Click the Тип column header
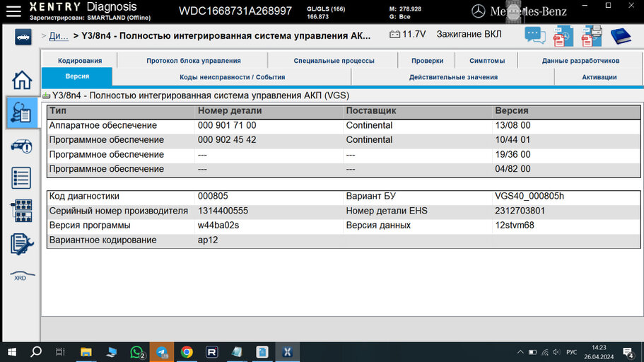 pyautogui.click(x=58, y=111)
